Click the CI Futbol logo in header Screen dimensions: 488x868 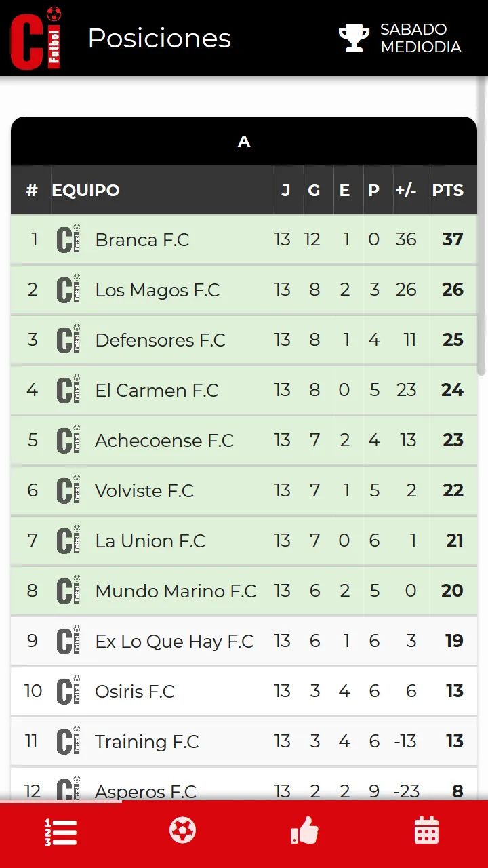[x=36, y=38]
